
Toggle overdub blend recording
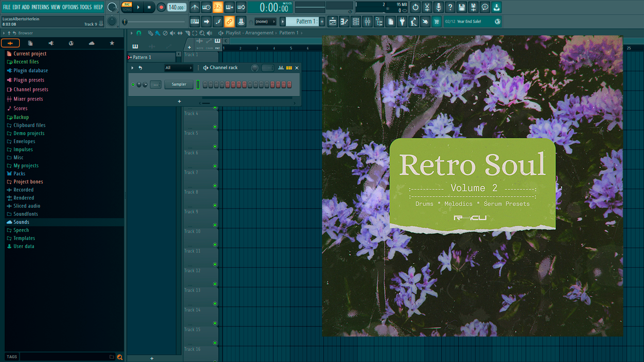click(x=230, y=7)
